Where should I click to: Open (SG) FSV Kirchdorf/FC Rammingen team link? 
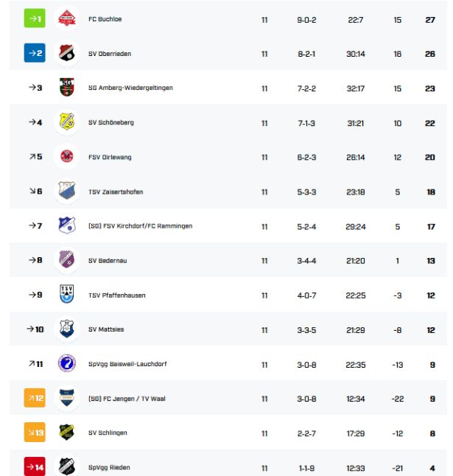pos(140,226)
